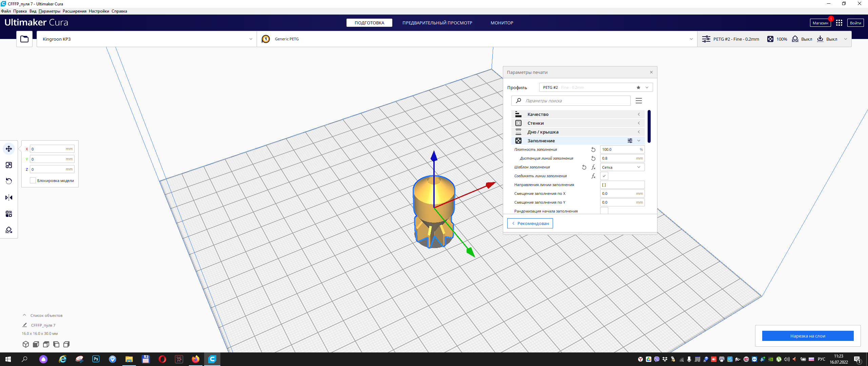The height and width of the screenshot is (366, 868).
Task: Enable randomize infill start checkbox
Action: pos(604,211)
